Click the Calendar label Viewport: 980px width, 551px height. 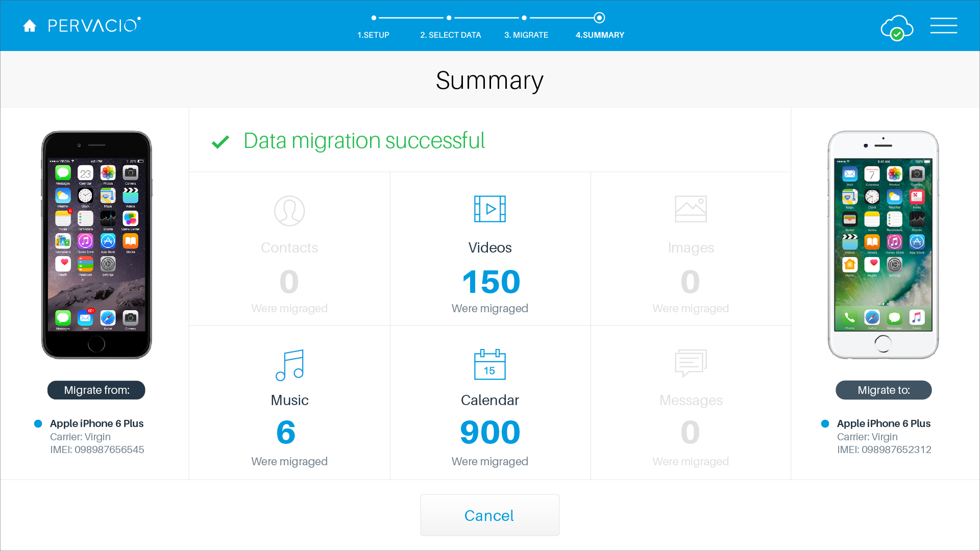point(490,400)
